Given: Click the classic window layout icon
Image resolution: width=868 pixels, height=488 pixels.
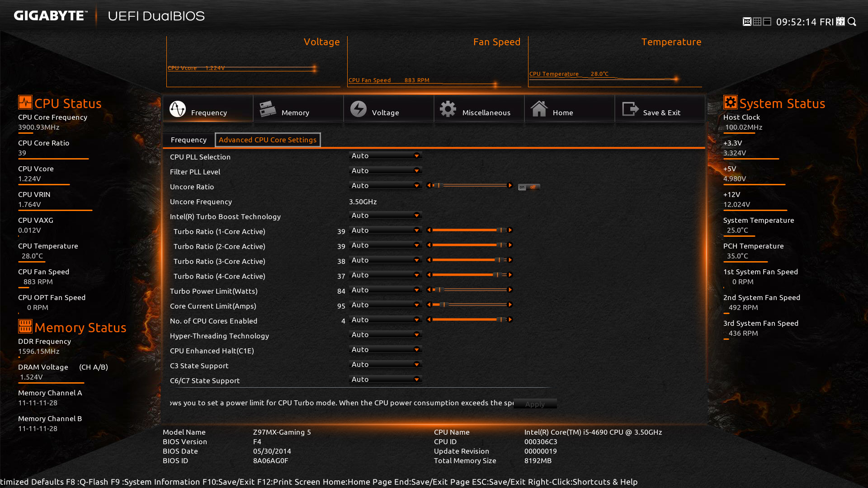Looking at the screenshot, I should click(767, 22).
